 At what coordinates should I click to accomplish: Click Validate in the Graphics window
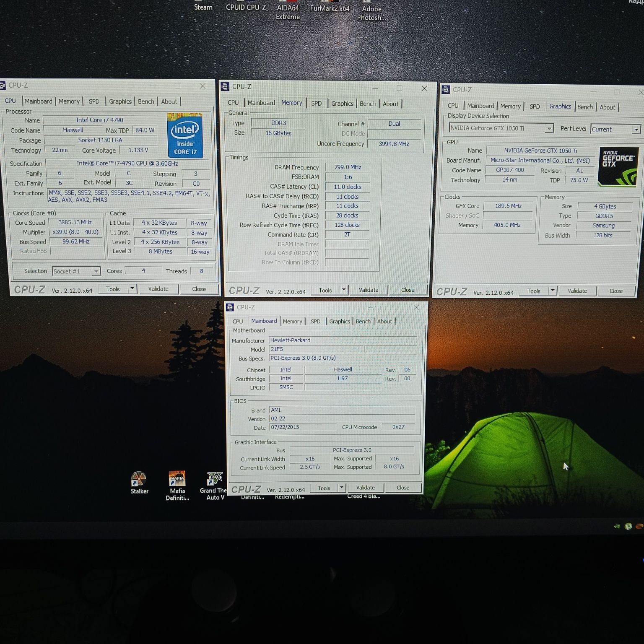[577, 291]
